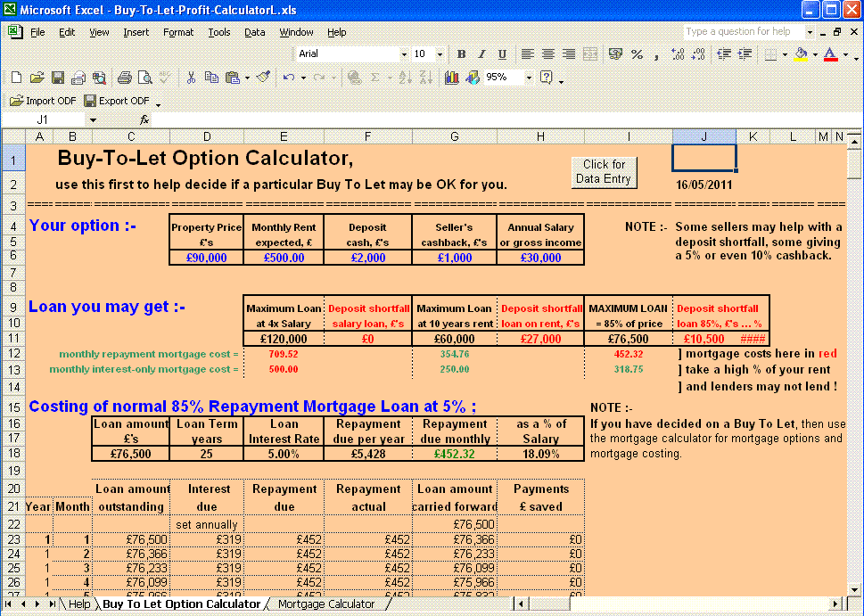The image size is (864, 616).
Task: Apply Percent style formatting
Action: pyautogui.click(x=637, y=54)
